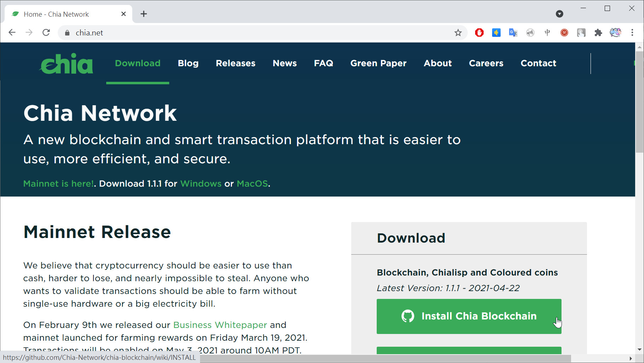Screen dimensions: 644x363
Task: Go back to the previous page
Action: [x=12, y=33]
